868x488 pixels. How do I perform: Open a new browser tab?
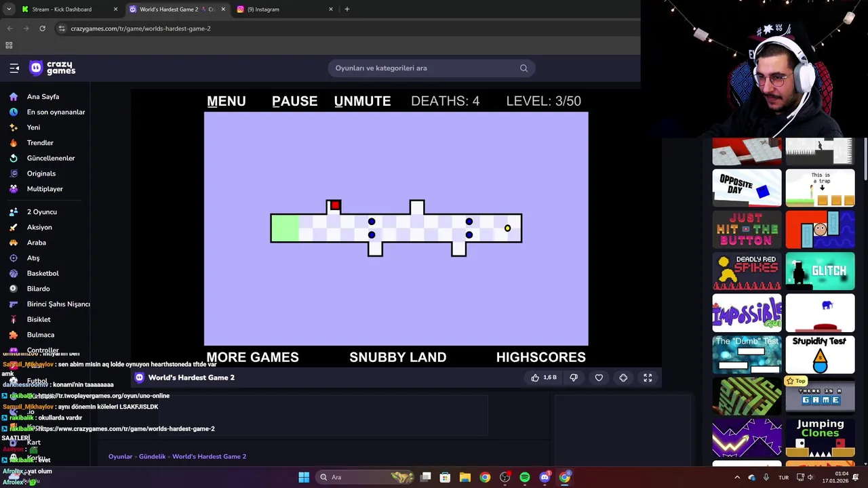[347, 9]
